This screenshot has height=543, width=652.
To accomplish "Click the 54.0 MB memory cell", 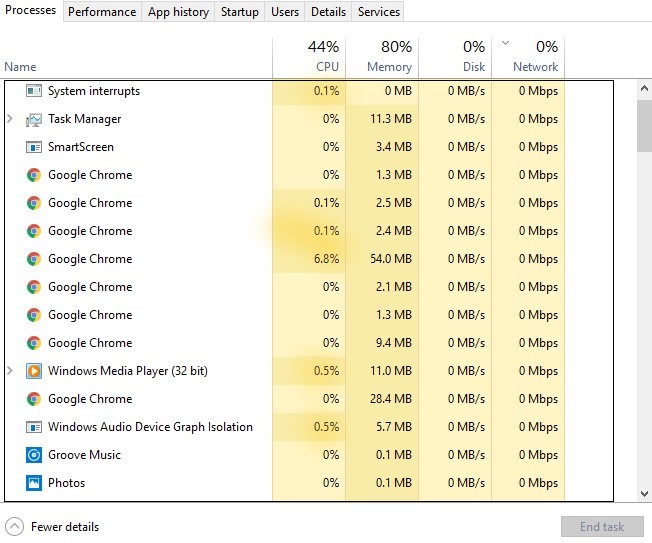I will point(382,259).
